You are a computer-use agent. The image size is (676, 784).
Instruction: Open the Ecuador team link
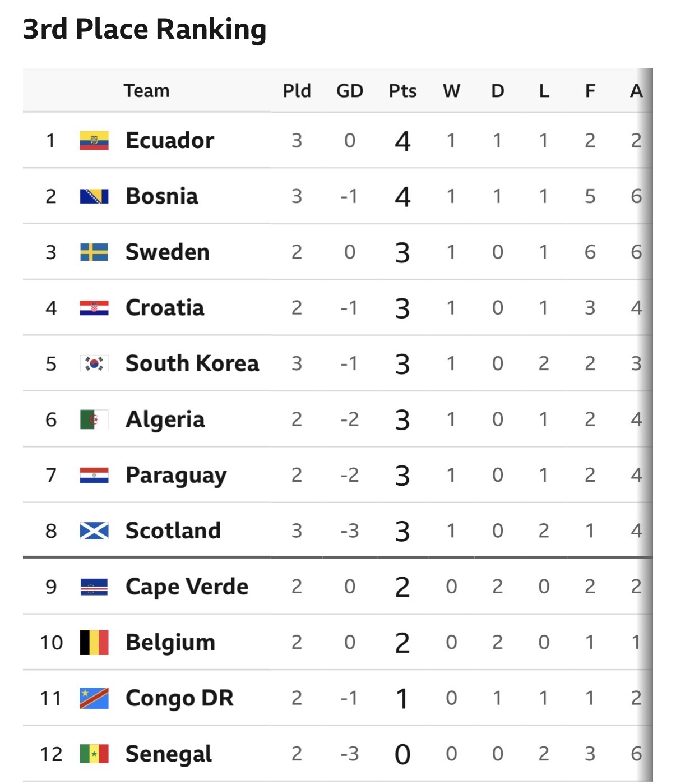tap(170, 140)
